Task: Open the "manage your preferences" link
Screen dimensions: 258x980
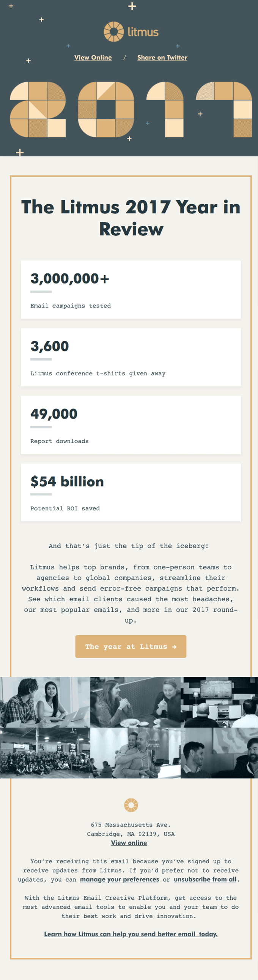Action: 120,879
